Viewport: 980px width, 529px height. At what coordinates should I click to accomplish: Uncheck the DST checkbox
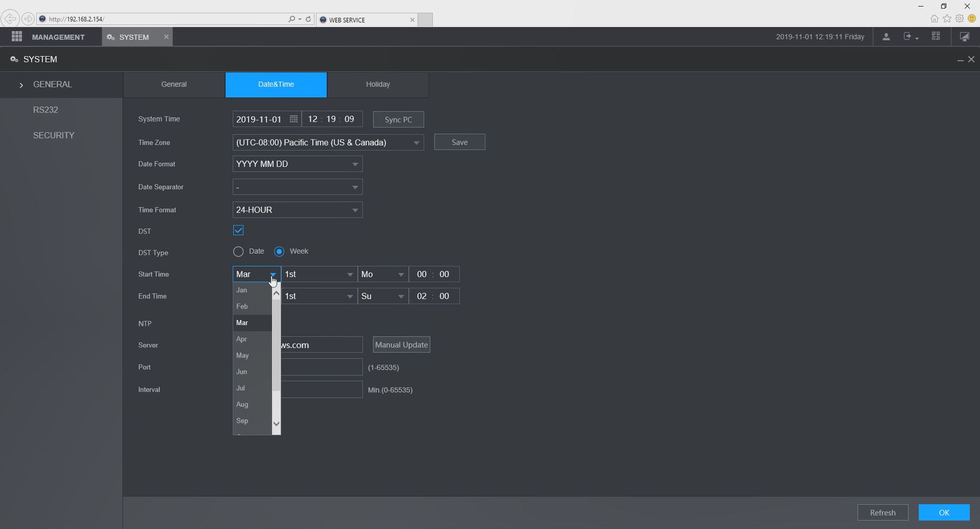[x=238, y=230]
